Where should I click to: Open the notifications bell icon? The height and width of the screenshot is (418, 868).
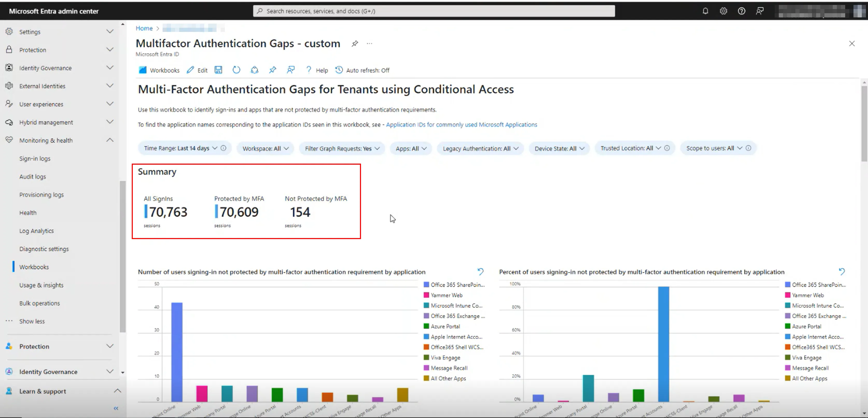[705, 11]
